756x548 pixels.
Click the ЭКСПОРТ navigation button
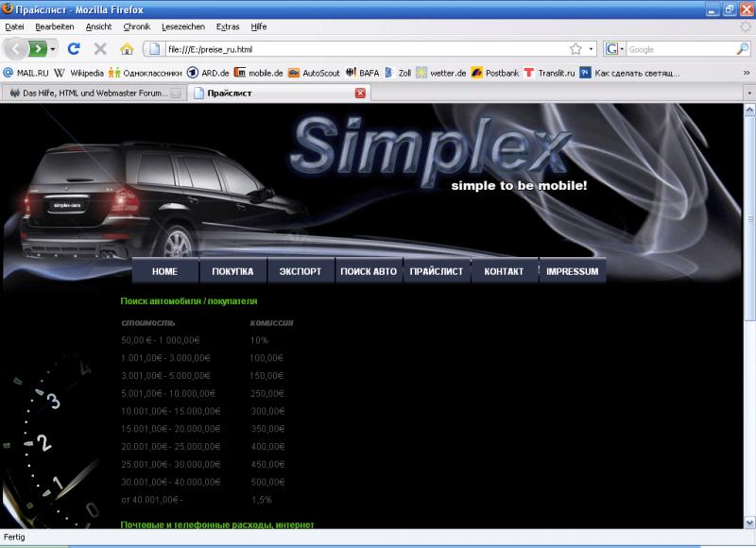pos(301,271)
